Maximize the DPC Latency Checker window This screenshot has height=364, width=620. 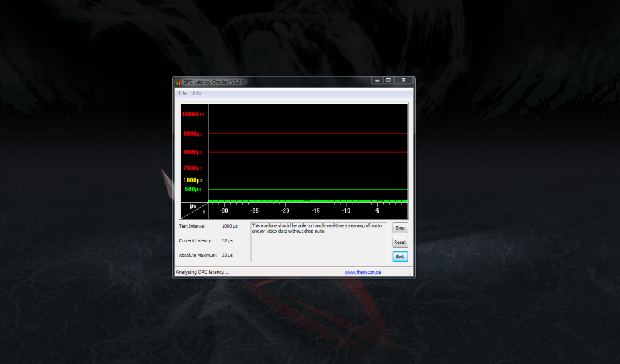[x=388, y=80]
